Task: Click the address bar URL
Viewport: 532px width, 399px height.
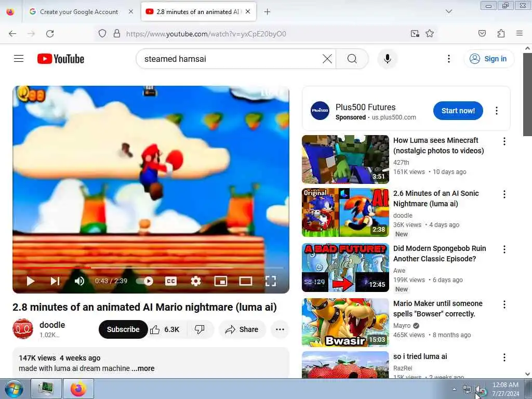Action: (206, 34)
